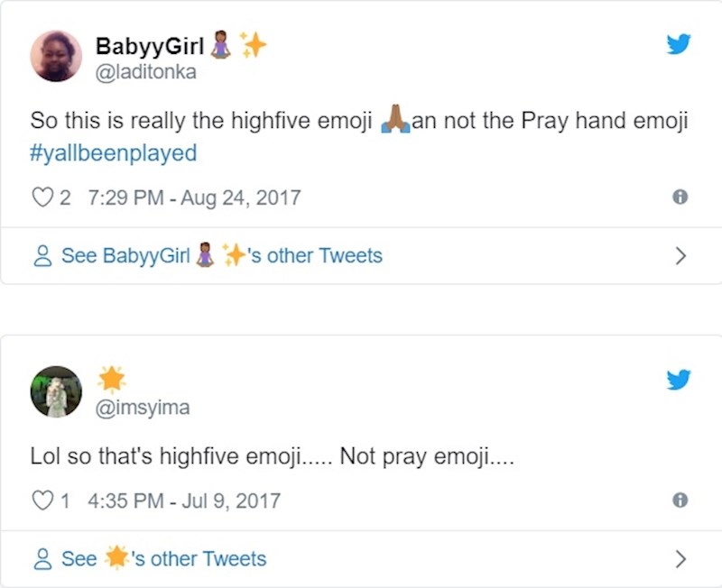Like BabyyGirl's tweet with the heart icon
Viewport: 722px width, 588px height.
(x=42, y=198)
